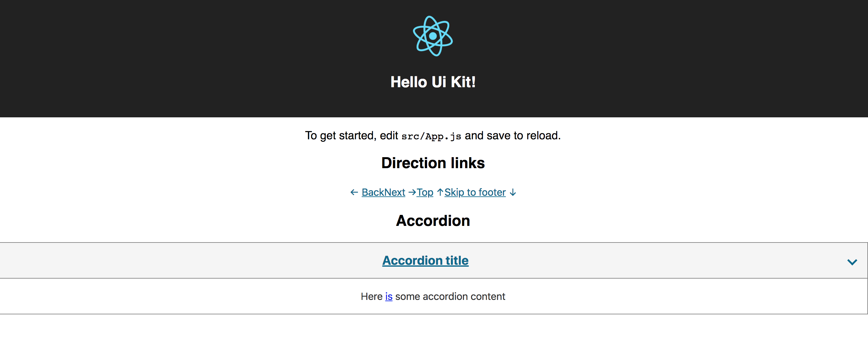This screenshot has height=352, width=868.
Task: Click the React atom logo
Action: click(x=433, y=36)
